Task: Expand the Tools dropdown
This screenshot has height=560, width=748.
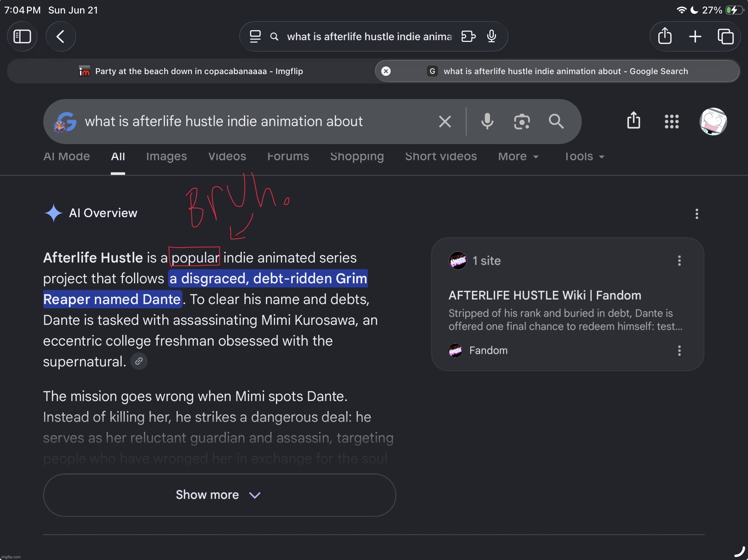Action: pos(585,157)
